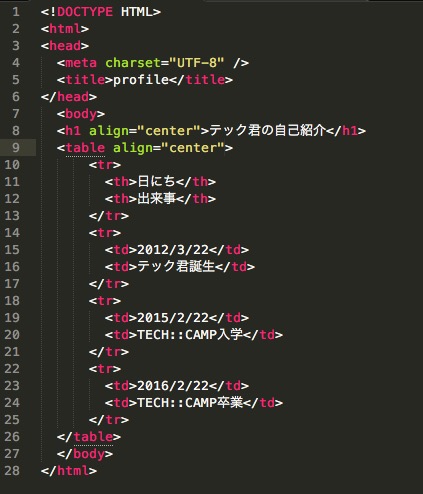The height and width of the screenshot is (494, 423).
Task: Click line number 14 in the gutter
Action: [x=12, y=233]
